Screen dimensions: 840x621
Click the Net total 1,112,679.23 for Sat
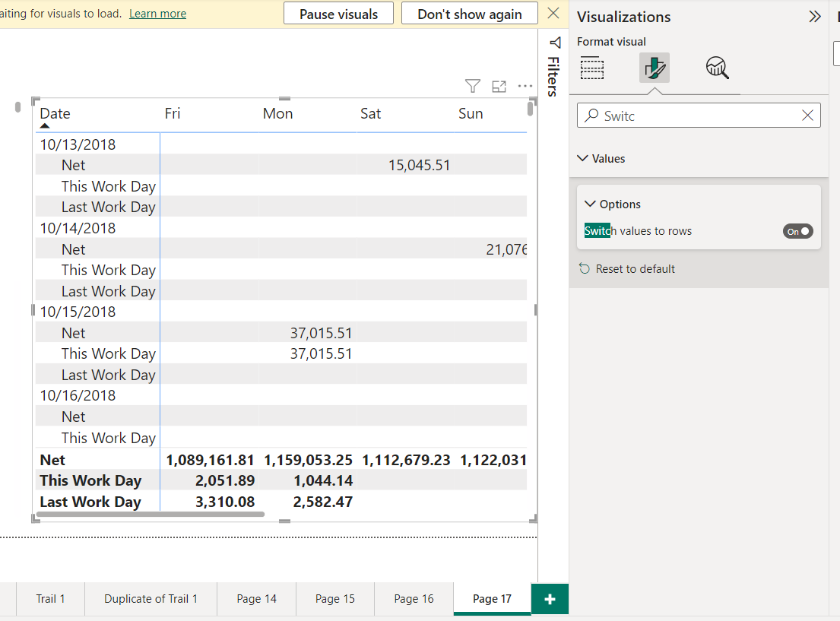(x=406, y=460)
